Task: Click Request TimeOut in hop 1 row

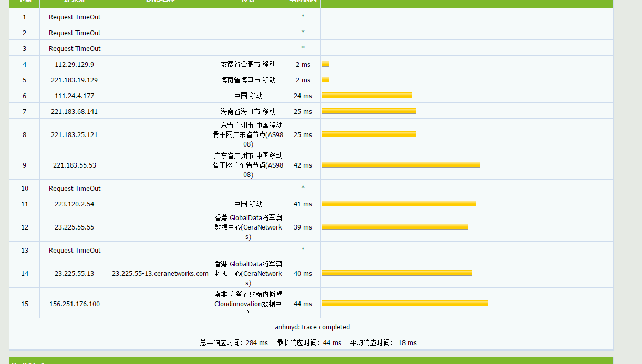Action: (x=75, y=17)
